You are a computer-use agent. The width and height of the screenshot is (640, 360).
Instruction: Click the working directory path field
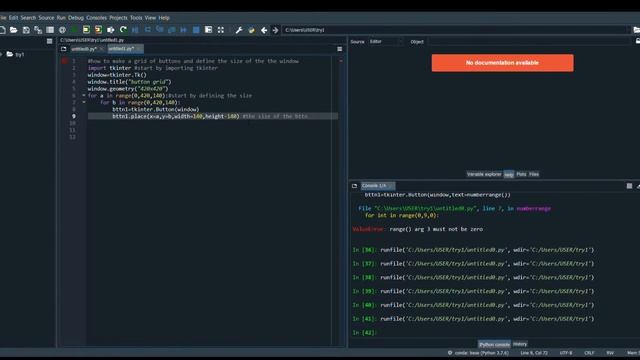click(455, 30)
